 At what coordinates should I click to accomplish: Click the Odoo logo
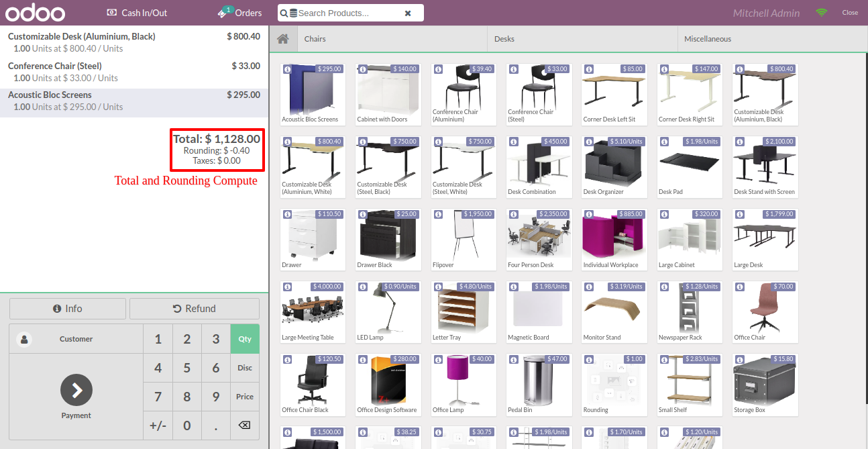pyautogui.click(x=36, y=13)
